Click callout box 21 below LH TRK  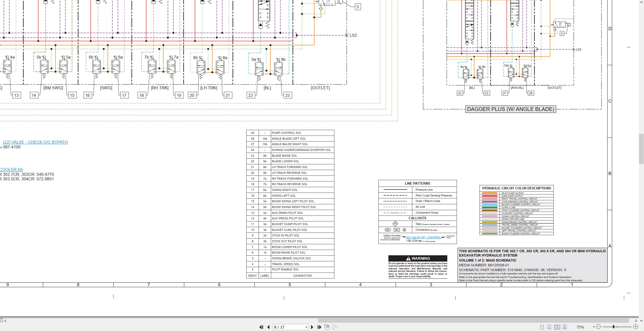tap(227, 95)
